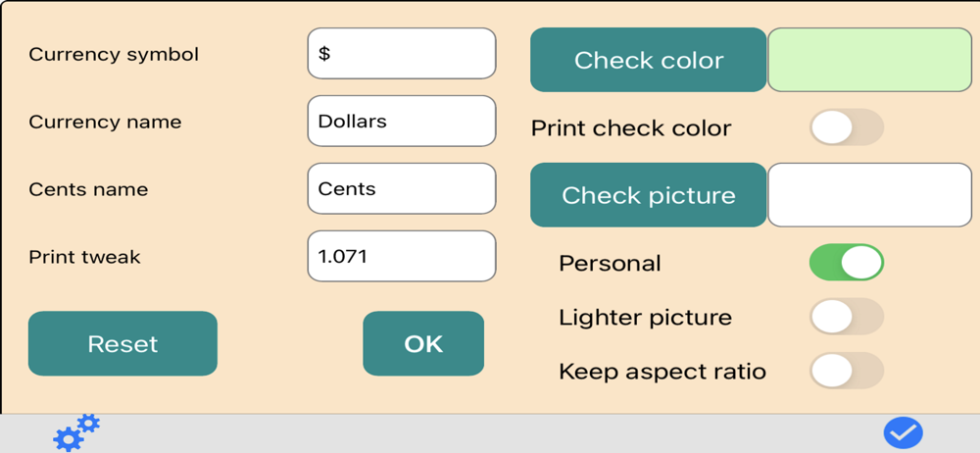The image size is (980, 453).
Task: Click the Lighter picture label text
Action: tap(645, 318)
